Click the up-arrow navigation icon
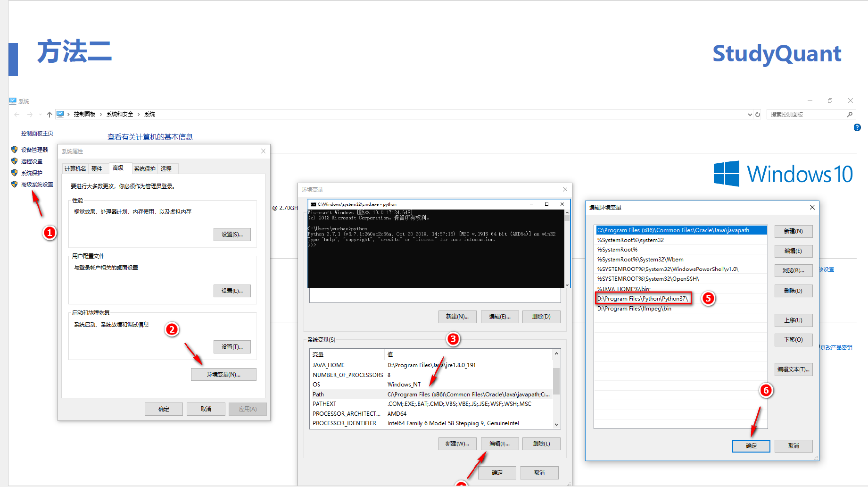This screenshot has width=868, height=487. [50, 114]
